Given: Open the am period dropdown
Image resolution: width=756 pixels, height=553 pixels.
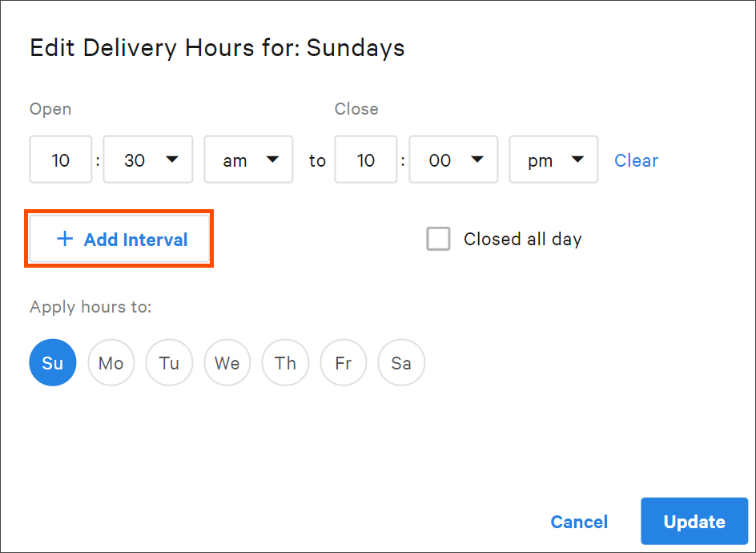Looking at the screenshot, I should (248, 159).
